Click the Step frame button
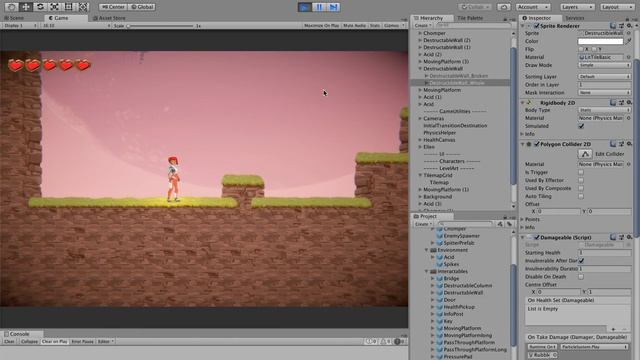Viewport: 640px width, 360px height. tap(333, 7)
